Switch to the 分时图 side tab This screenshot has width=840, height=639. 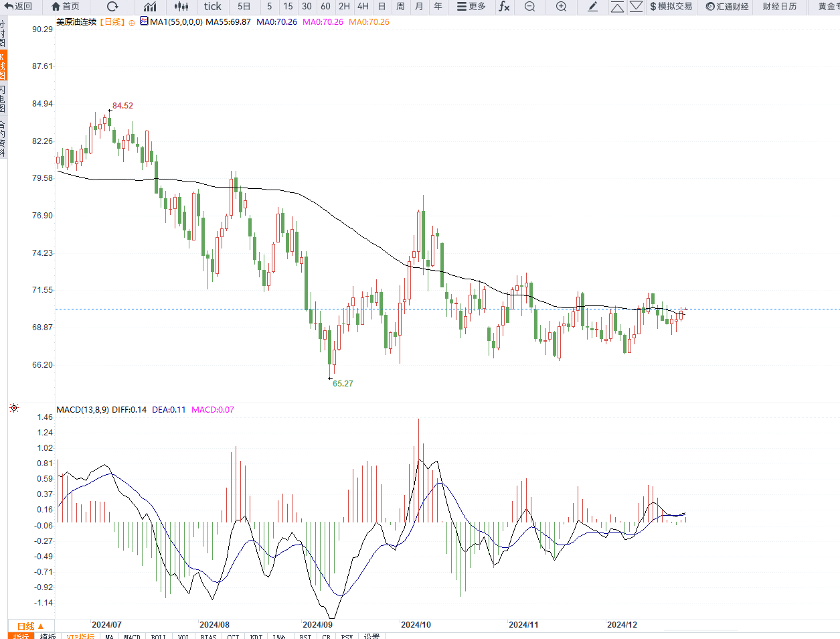click(3, 32)
